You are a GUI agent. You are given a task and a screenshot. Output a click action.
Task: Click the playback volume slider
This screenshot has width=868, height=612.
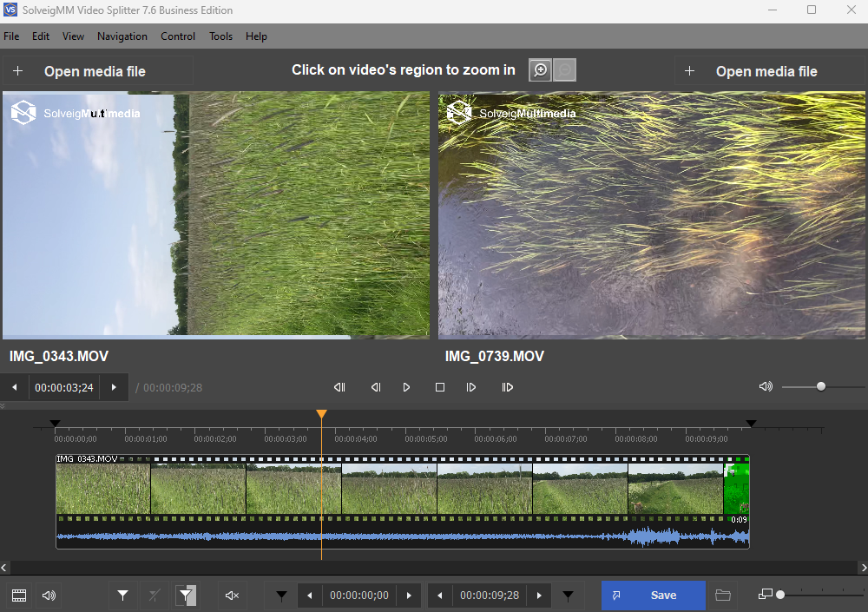(x=821, y=387)
